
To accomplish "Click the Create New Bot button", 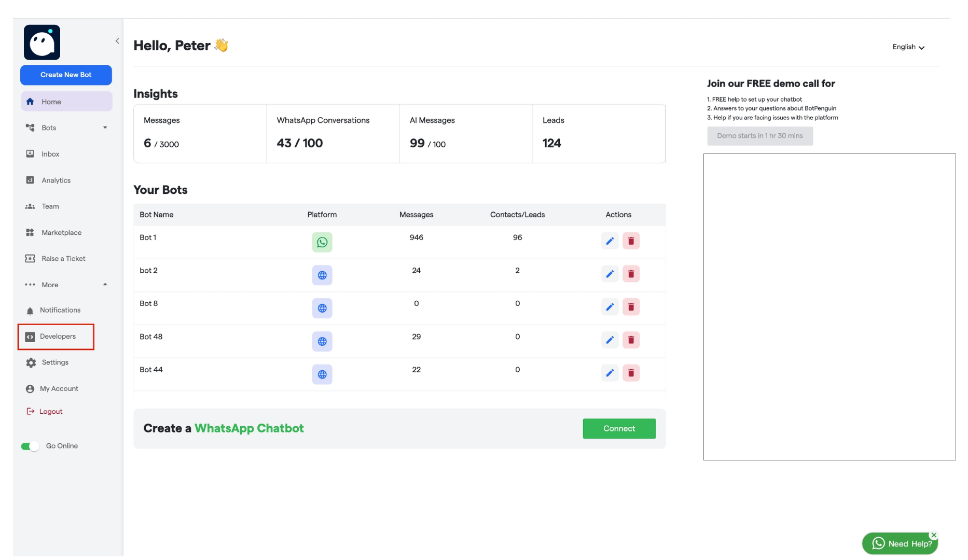I will coord(66,75).
